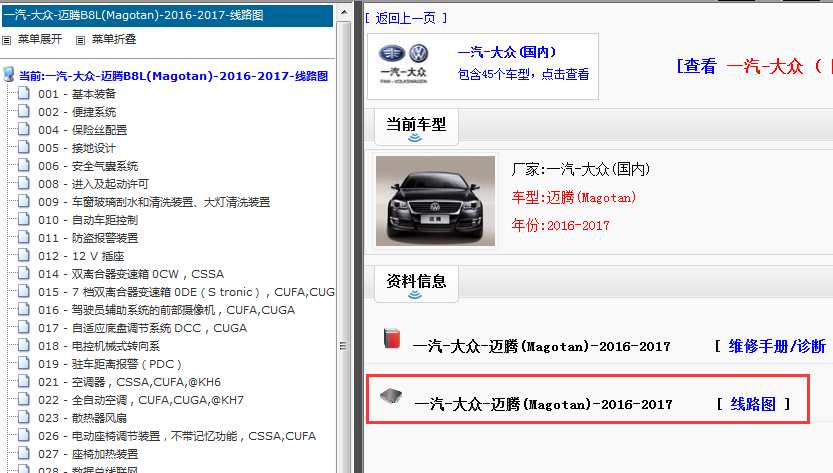
Task: Click the page icon for 002 - 便捷系统
Action: coord(23,112)
